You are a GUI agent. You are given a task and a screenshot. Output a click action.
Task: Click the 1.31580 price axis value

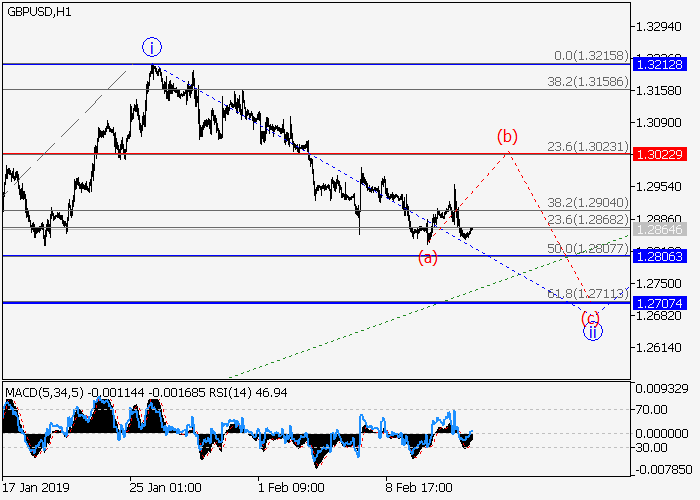point(658,91)
